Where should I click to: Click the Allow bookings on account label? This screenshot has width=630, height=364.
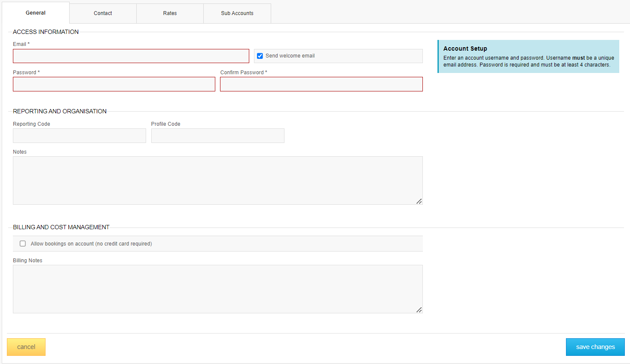pyautogui.click(x=92, y=244)
